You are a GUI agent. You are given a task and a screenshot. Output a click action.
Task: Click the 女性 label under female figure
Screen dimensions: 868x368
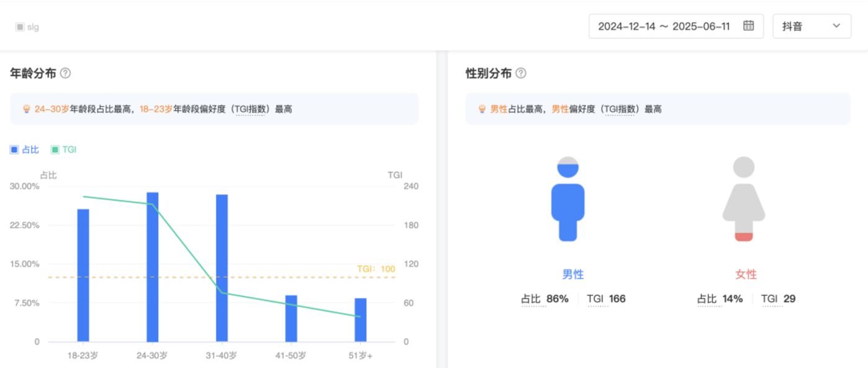point(746,274)
